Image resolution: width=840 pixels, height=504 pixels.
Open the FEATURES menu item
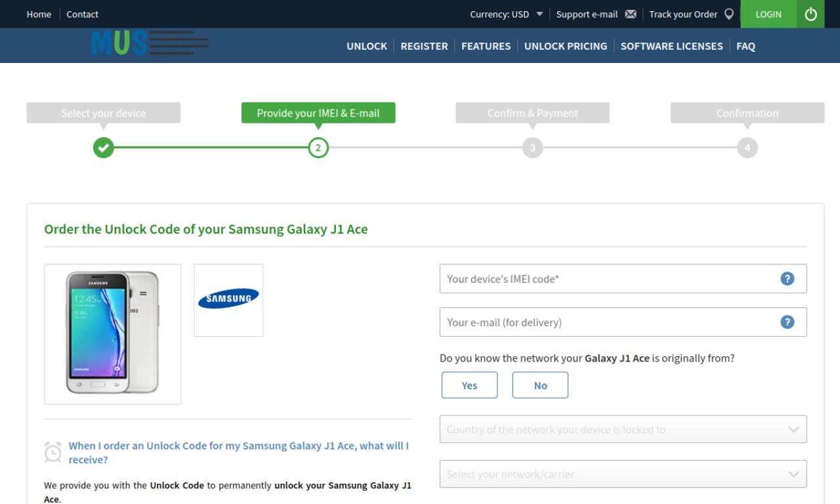(486, 46)
